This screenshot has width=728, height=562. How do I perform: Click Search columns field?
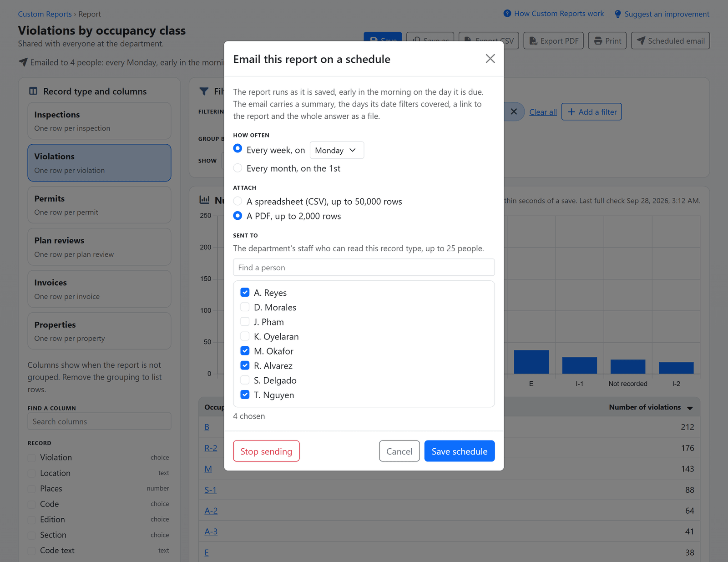point(99,421)
